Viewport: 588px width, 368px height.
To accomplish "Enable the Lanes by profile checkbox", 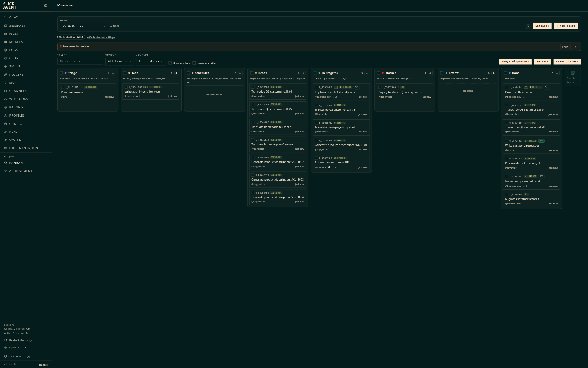I will click(194, 63).
